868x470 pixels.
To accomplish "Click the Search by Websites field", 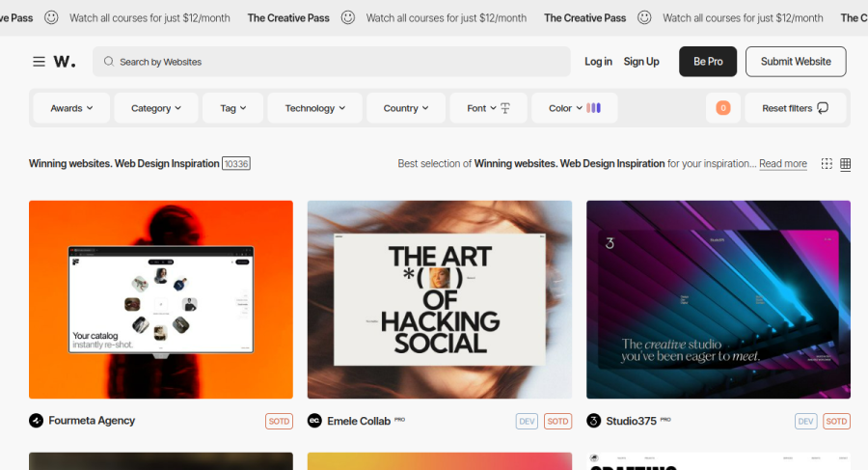I will click(332, 62).
